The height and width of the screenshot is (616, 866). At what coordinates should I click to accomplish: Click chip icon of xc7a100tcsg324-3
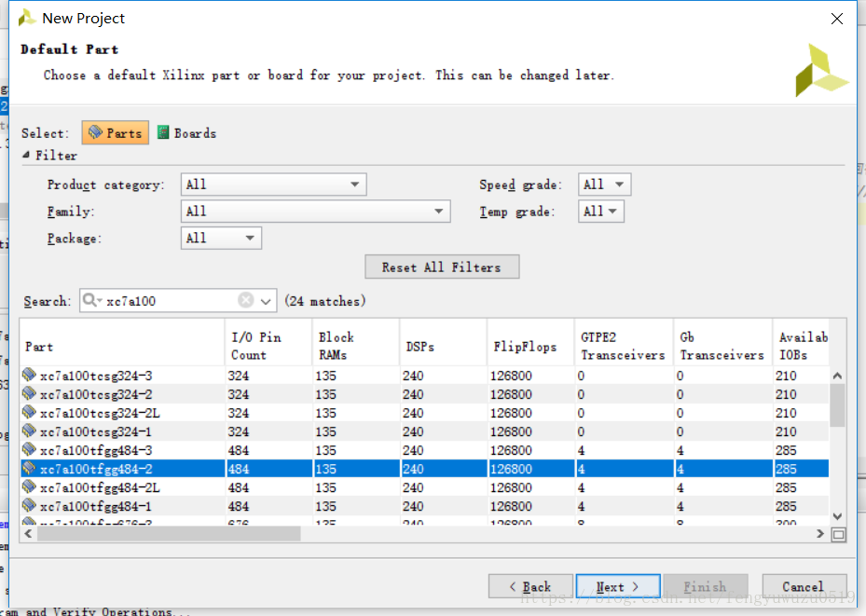click(x=29, y=375)
